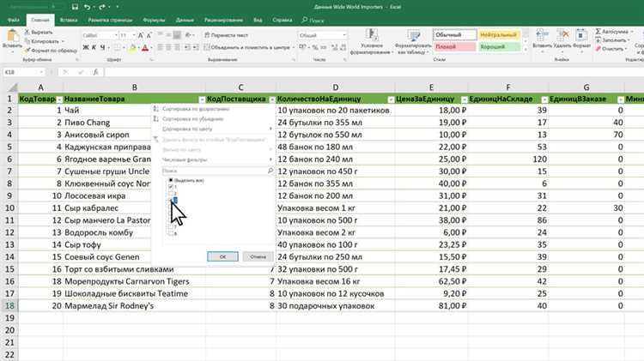The image size is (644, 361).
Task: Check the filter value 7 checkbox
Action: tap(171, 227)
